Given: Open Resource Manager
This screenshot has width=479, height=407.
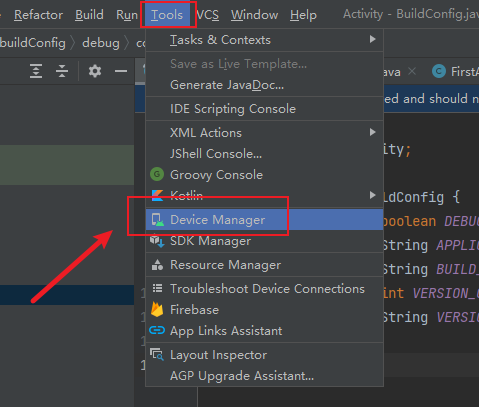Looking at the screenshot, I should point(264,265).
